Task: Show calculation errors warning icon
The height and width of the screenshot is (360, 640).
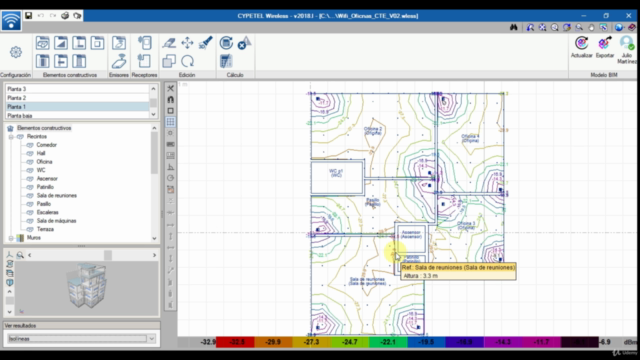Action: pyautogui.click(x=244, y=43)
